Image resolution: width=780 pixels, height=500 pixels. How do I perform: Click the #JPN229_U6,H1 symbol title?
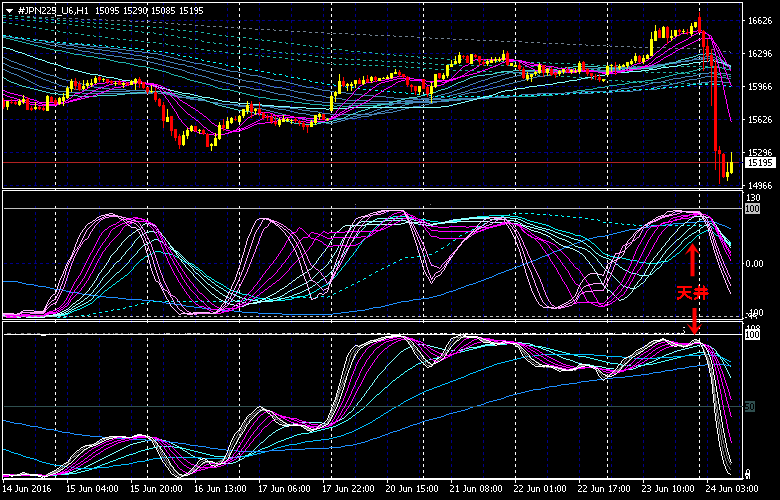coord(53,10)
